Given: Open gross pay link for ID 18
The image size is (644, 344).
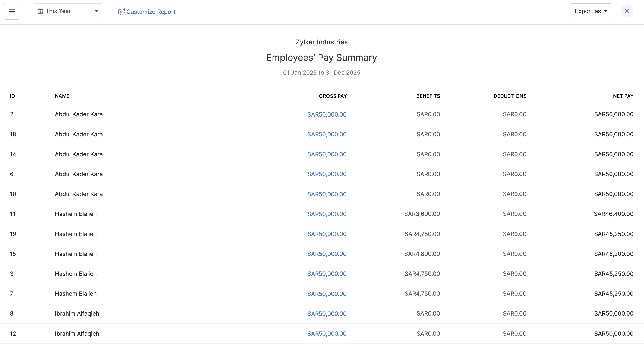Looking at the screenshot, I should point(327,134).
